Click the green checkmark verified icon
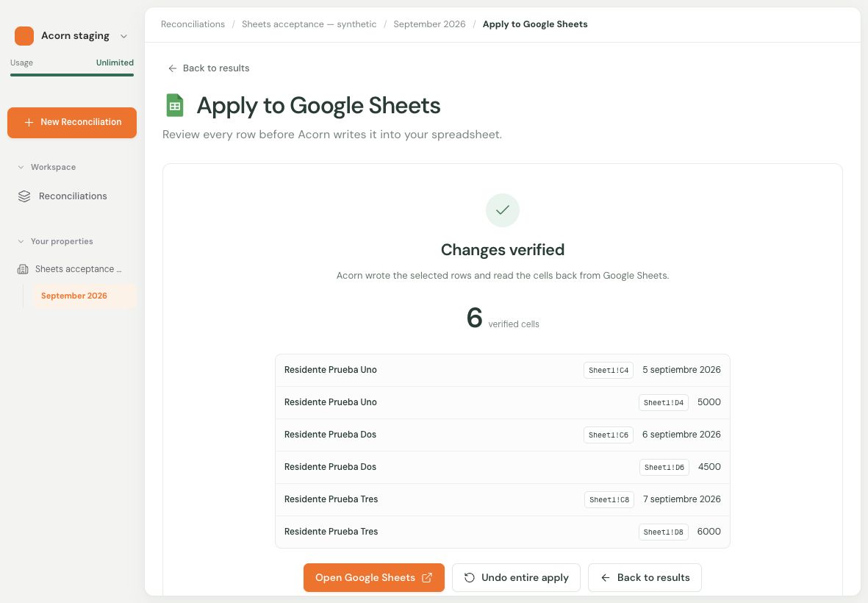This screenshot has width=868, height=603. coord(503,210)
